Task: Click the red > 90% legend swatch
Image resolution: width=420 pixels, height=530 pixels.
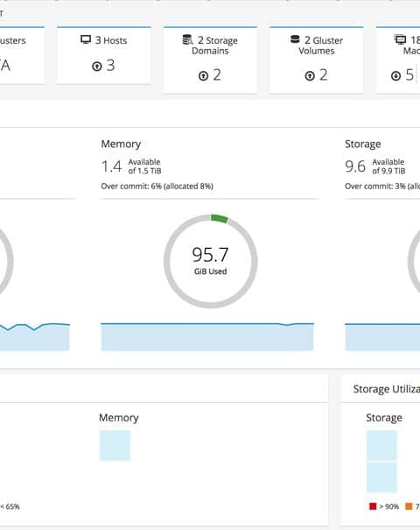Action: coord(373,506)
